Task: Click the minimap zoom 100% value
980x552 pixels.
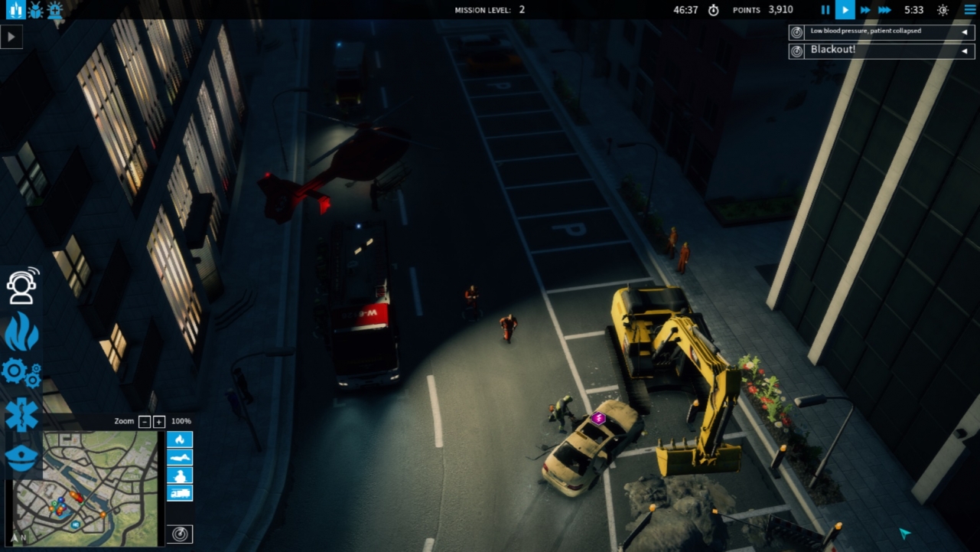Action: (181, 421)
